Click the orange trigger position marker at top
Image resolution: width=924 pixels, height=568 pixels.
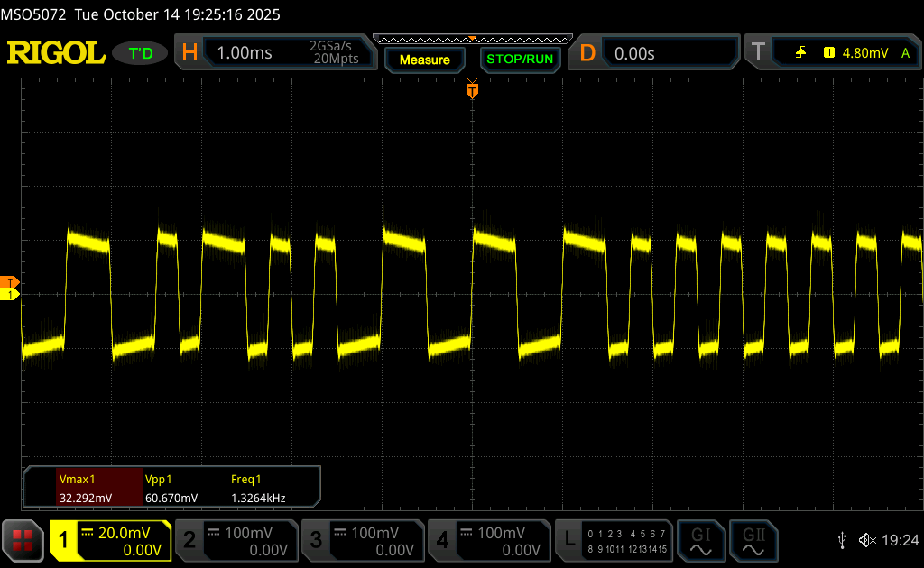point(471,90)
